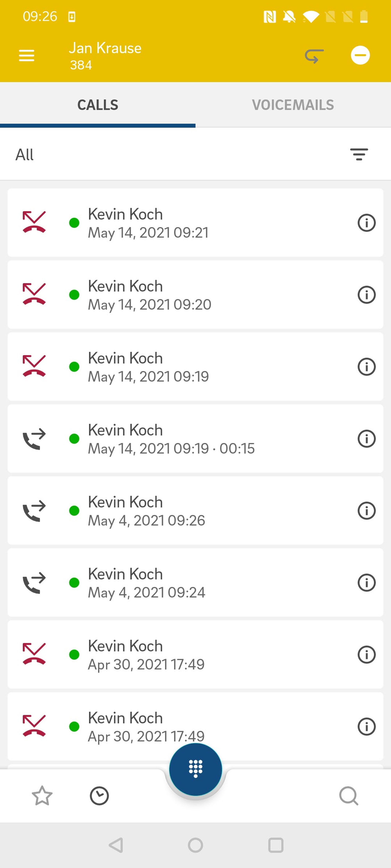Tap the call forwarding arrow icon
The width and height of the screenshot is (391, 868).
pos(314,56)
